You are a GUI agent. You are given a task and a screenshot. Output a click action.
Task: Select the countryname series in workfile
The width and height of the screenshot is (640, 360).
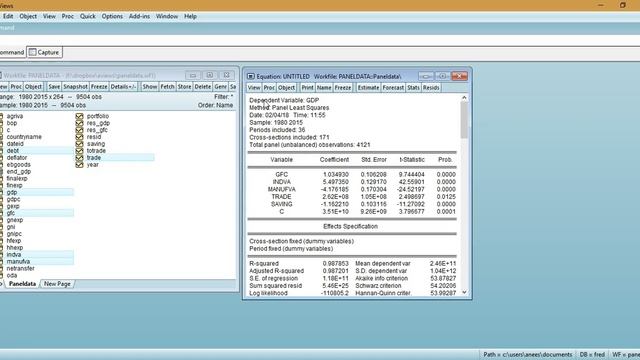(x=24, y=137)
